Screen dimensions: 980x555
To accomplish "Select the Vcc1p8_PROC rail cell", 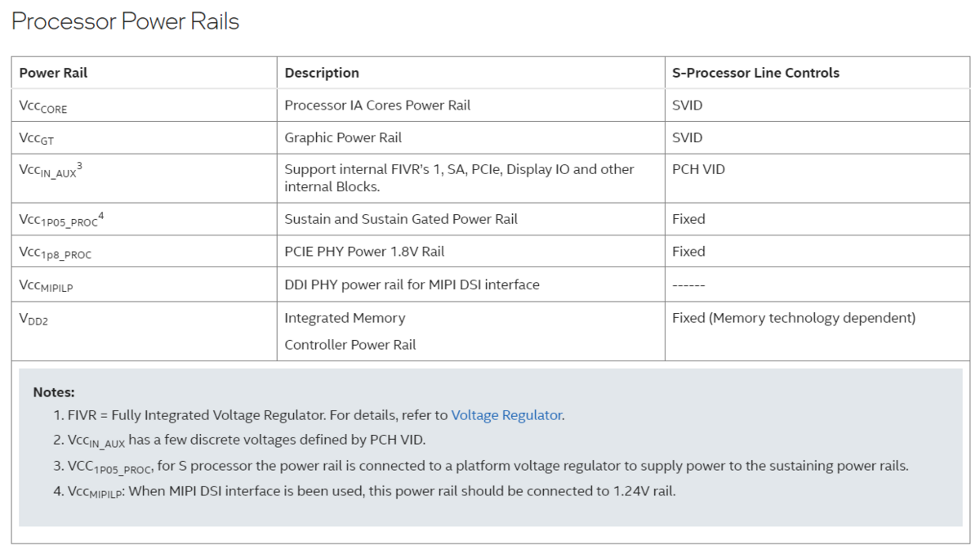I will [56, 253].
